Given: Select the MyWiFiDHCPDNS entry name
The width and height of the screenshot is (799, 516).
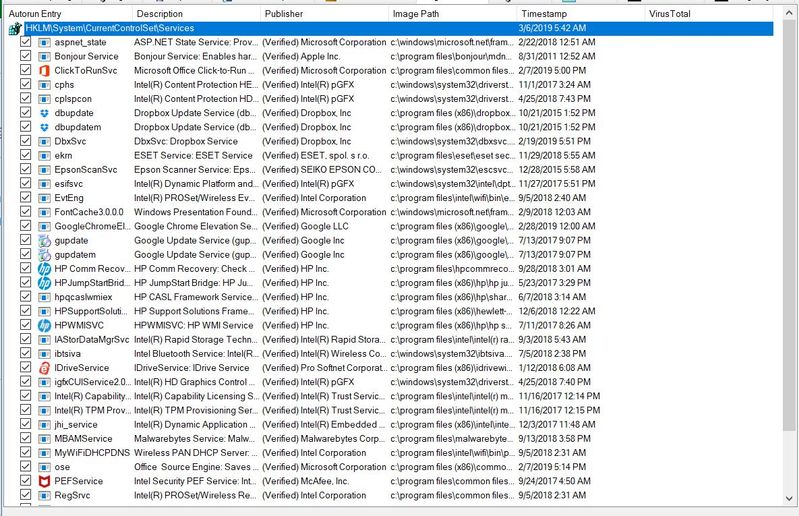Looking at the screenshot, I should pyautogui.click(x=92, y=453).
